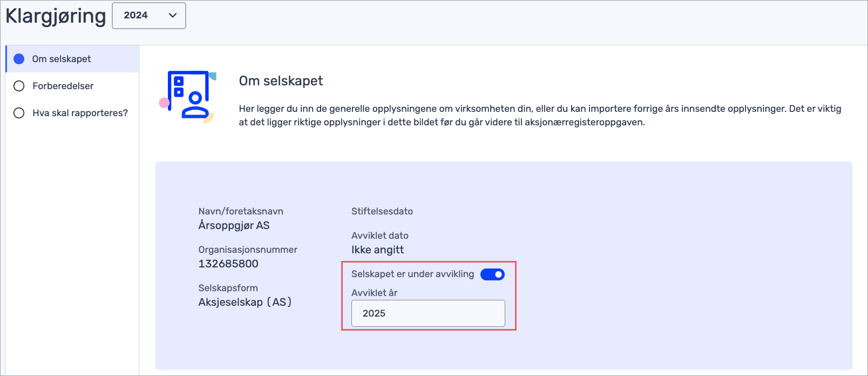Click the Om selskapet section heading

pyautogui.click(x=281, y=81)
